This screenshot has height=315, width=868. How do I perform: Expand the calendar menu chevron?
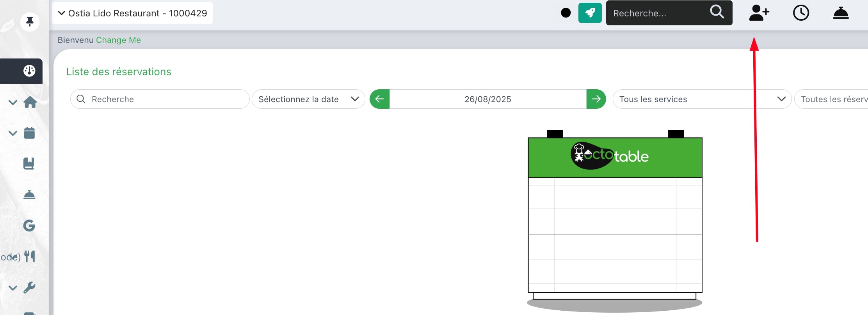13,133
